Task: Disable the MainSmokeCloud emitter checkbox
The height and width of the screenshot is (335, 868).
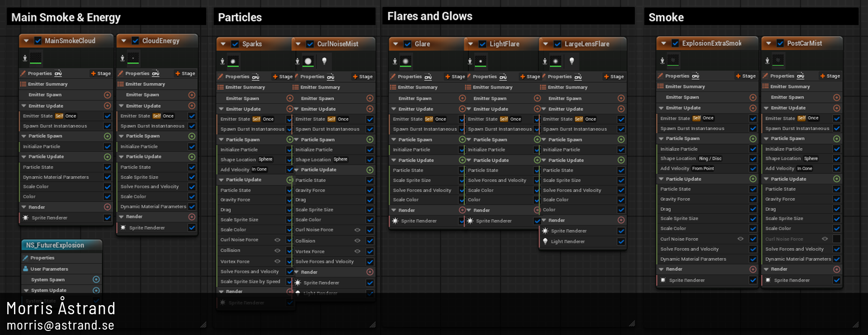Action: click(38, 41)
